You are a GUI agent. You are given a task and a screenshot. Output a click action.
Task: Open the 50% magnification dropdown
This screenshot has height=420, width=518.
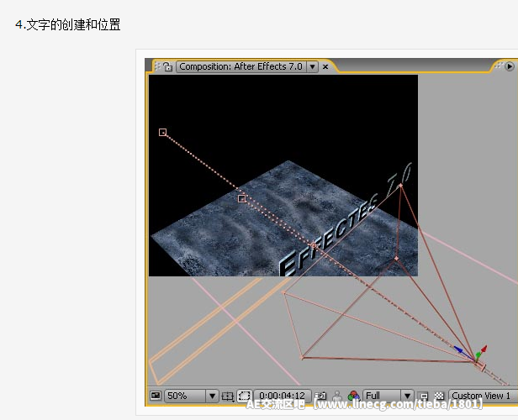click(x=191, y=396)
